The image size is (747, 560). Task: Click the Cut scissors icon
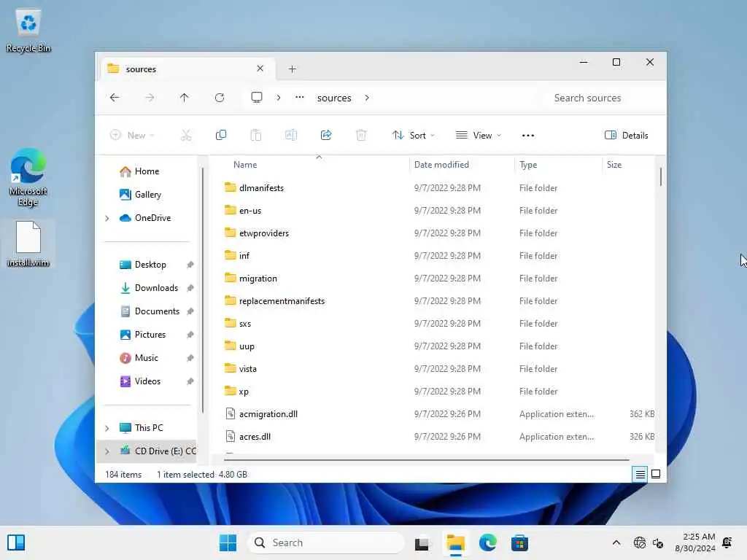pyautogui.click(x=186, y=135)
